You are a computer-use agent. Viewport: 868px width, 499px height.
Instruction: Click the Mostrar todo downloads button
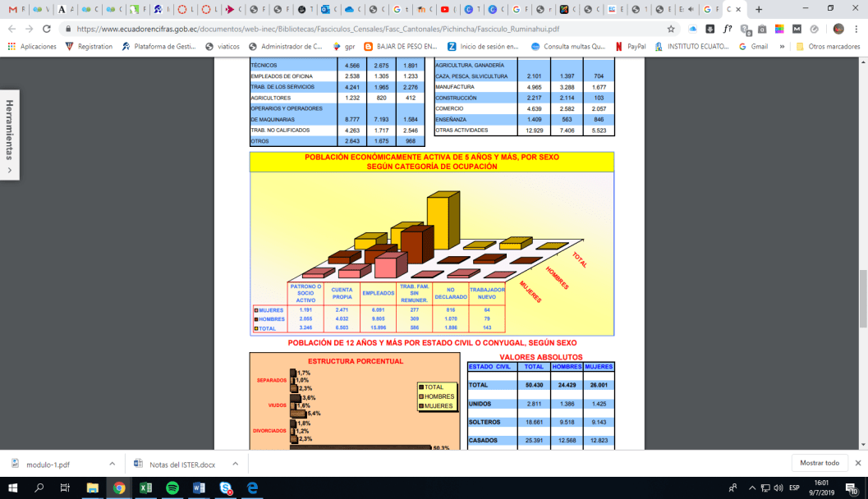pos(819,464)
